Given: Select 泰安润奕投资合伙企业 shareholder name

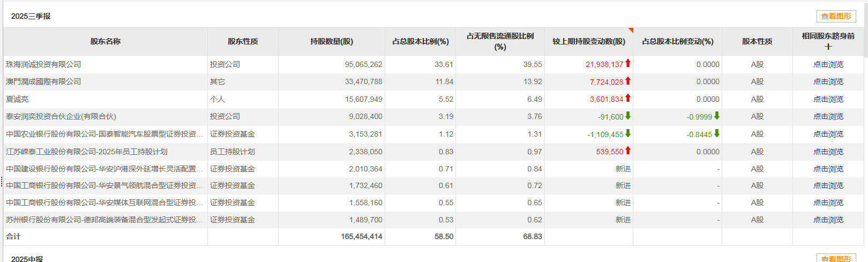Looking at the screenshot, I should (61, 116).
